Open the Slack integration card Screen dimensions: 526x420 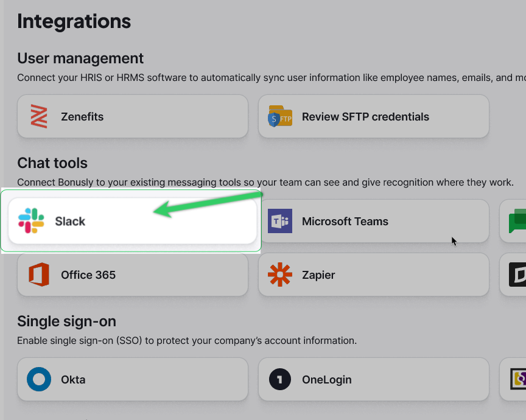click(133, 221)
